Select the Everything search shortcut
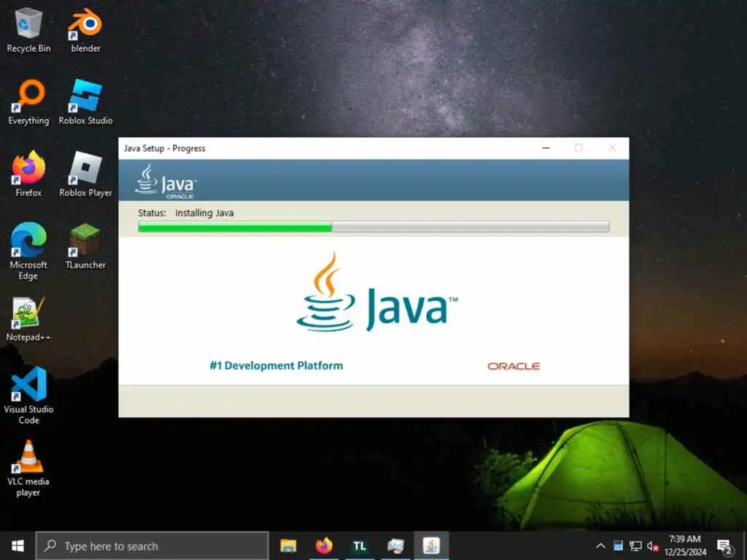 (28, 102)
